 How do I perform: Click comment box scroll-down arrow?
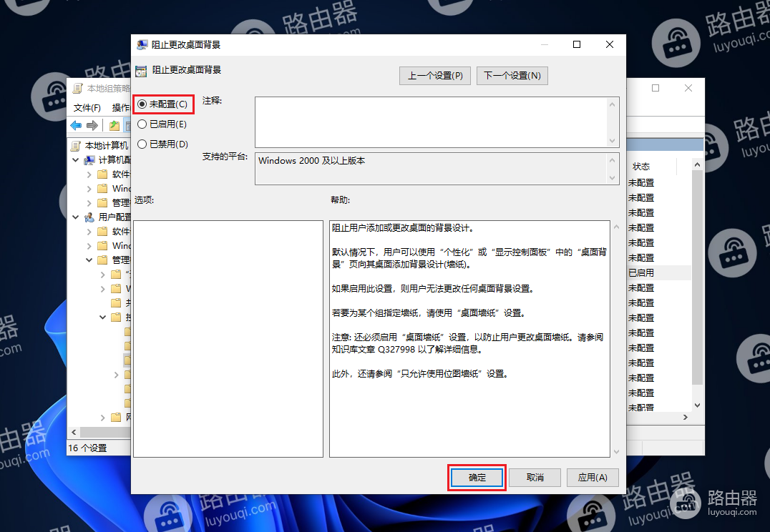tap(612, 141)
